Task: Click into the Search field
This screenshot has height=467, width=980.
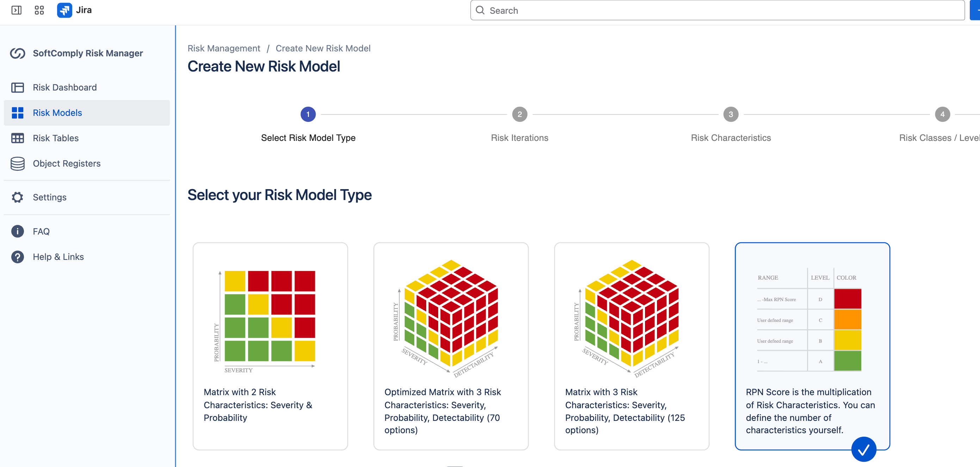Action: [x=717, y=10]
